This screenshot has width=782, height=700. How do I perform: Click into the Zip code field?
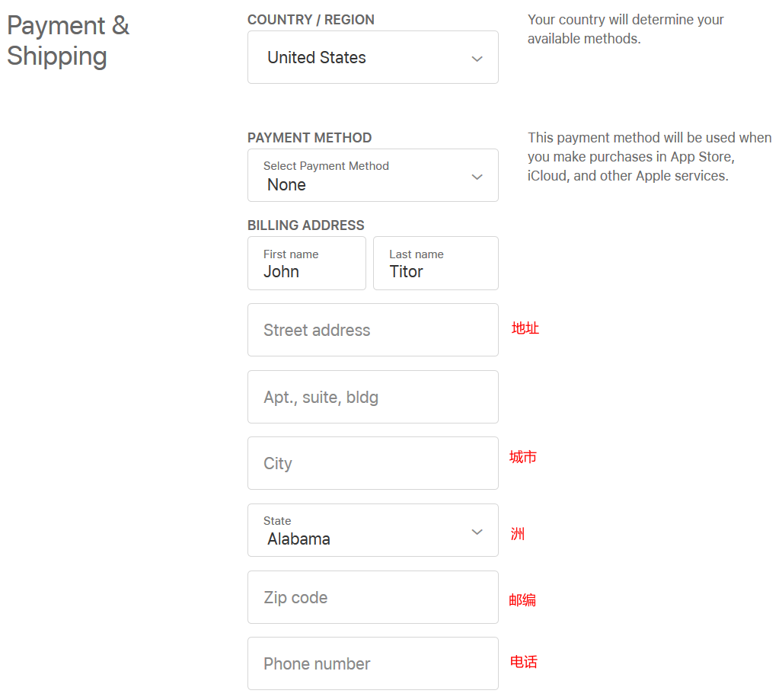[372, 597]
